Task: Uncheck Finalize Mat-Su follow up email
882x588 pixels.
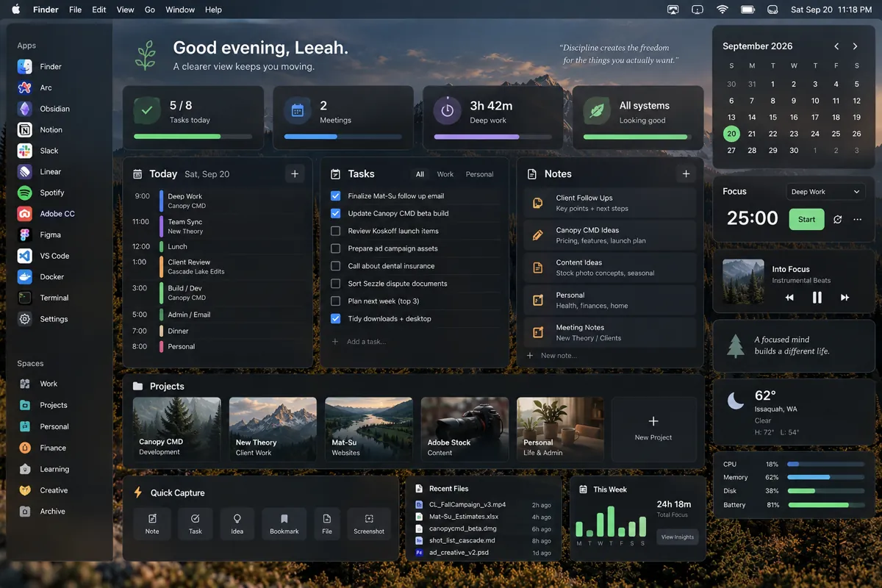Action: click(335, 196)
